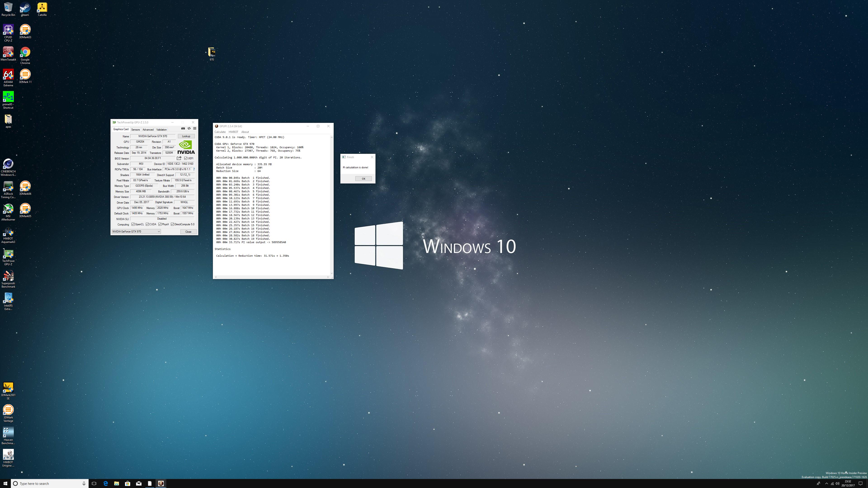Image resolution: width=868 pixels, height=488 pixels.
Task: Click the GPU name field GTX 970
Action: (153, 136)
